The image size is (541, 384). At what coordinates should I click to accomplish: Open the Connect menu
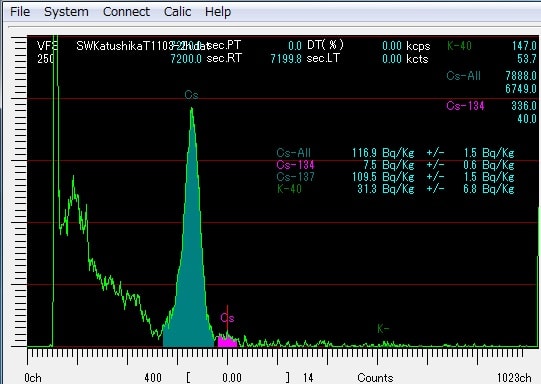tap(126, 12)
